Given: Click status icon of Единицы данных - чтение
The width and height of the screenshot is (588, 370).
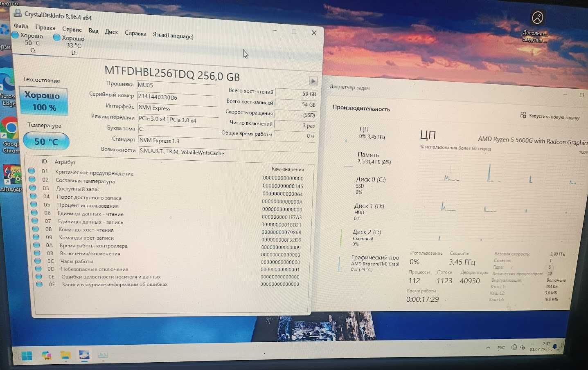Looking at the screenshot, I should point(35,213).
